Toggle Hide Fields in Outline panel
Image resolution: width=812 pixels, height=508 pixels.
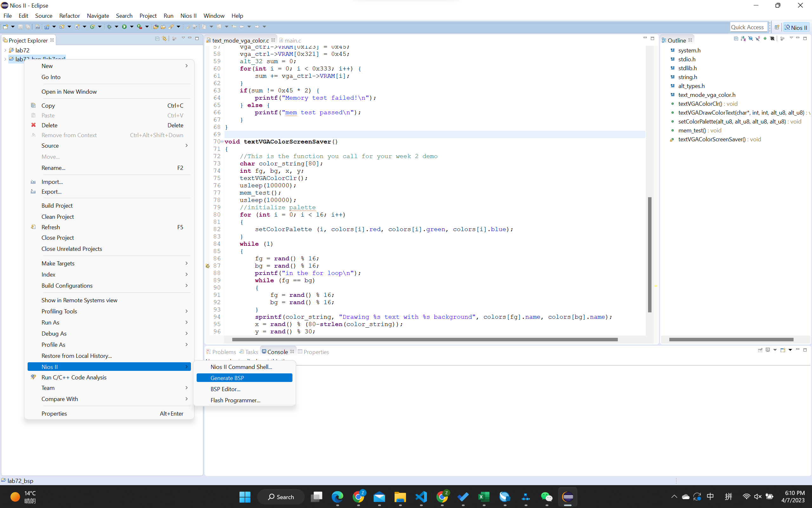click(x=750, y=39)
